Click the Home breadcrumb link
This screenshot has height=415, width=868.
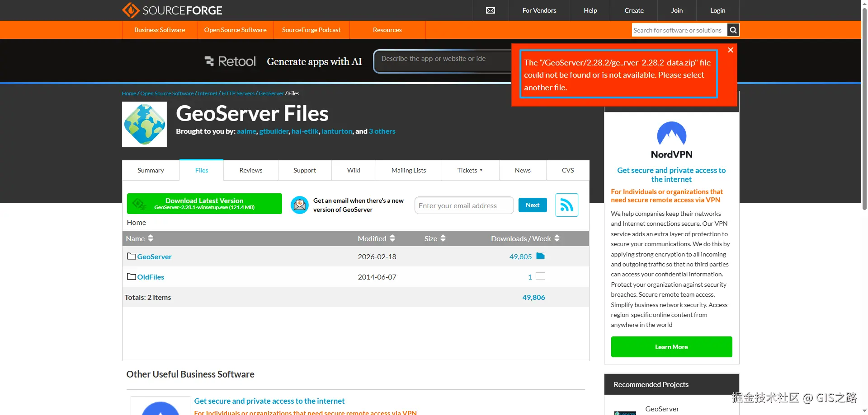129,93
